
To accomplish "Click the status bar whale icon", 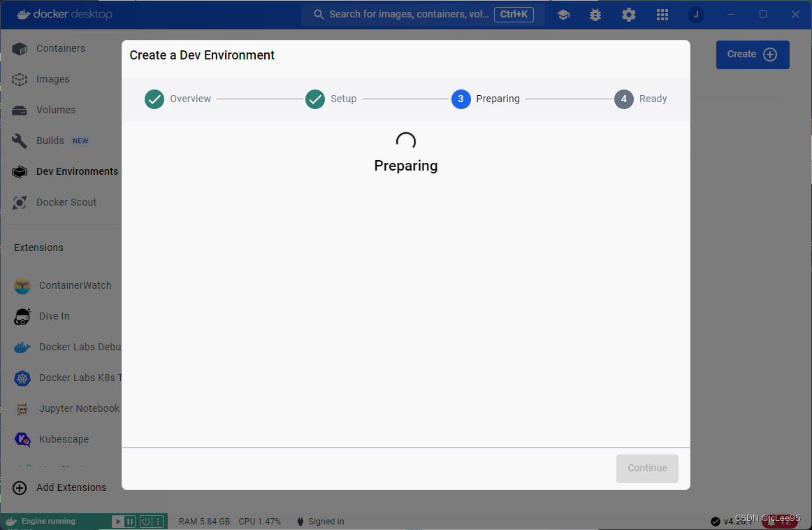I will [11, 521].
